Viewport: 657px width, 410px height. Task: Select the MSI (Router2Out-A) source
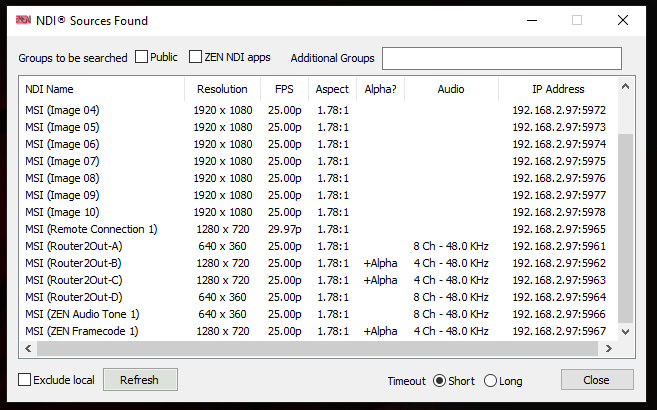pyautogui.click(x=316, y=246)
